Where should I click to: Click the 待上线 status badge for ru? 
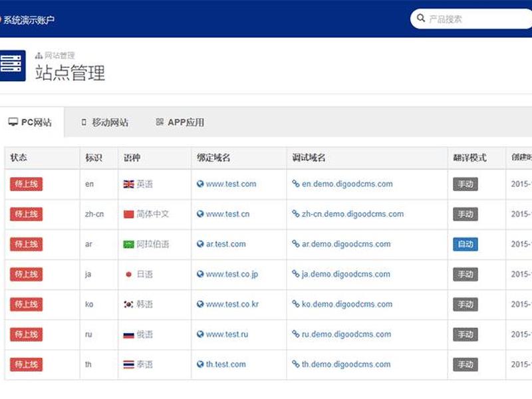tap(26, 334)
